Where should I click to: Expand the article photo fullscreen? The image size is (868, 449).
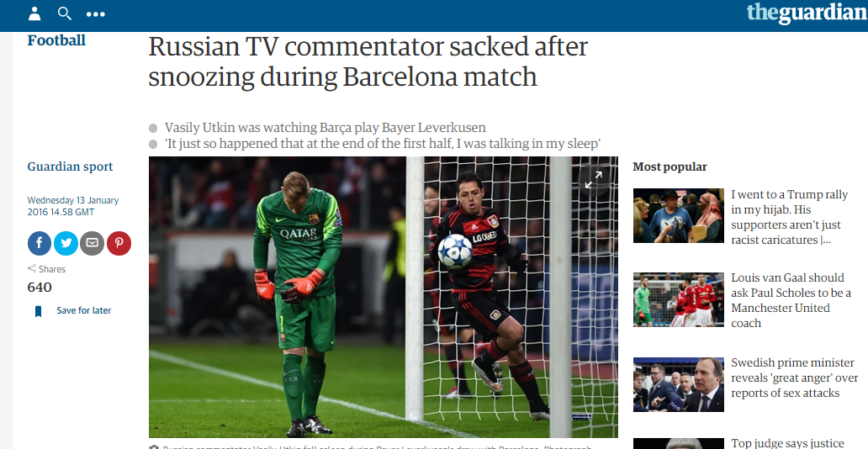point(594,180)
